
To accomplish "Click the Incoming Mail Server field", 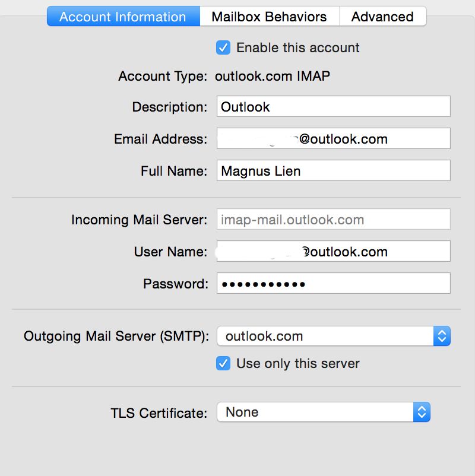I will click(334, 219).
